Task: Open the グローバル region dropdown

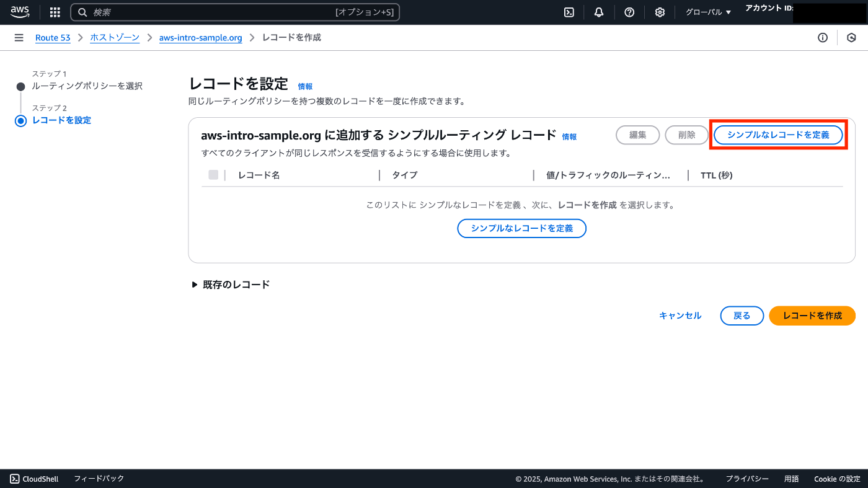Action: tap(708, 12)
